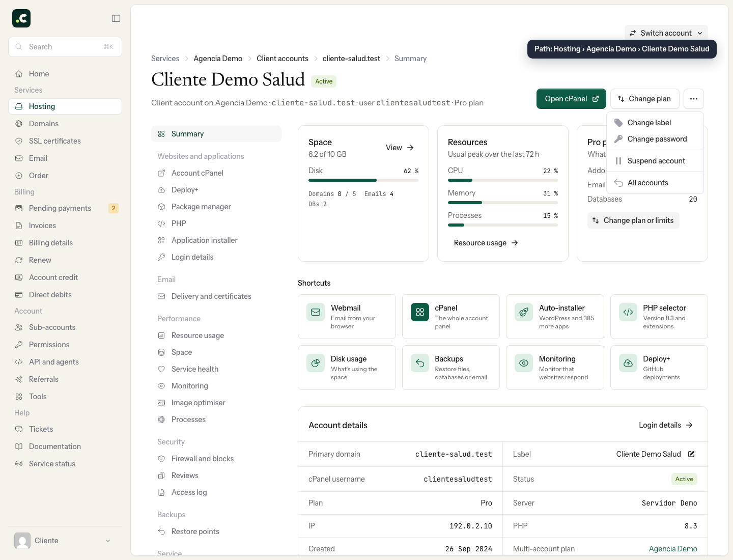733x560 pixels.
Task: Click the CPU usage progress bar
Action: [503, 180]
